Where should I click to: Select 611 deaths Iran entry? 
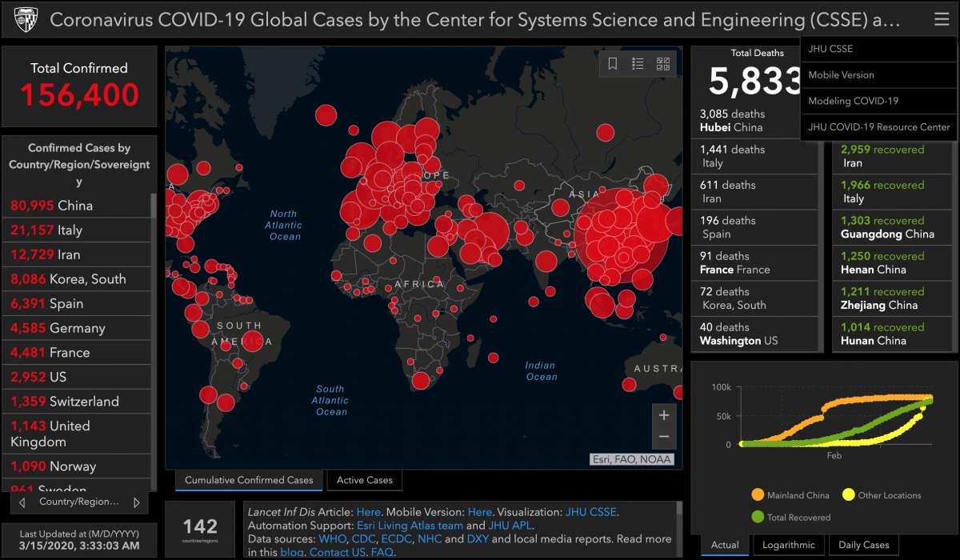pyautogui.click(x=754, y=192)
